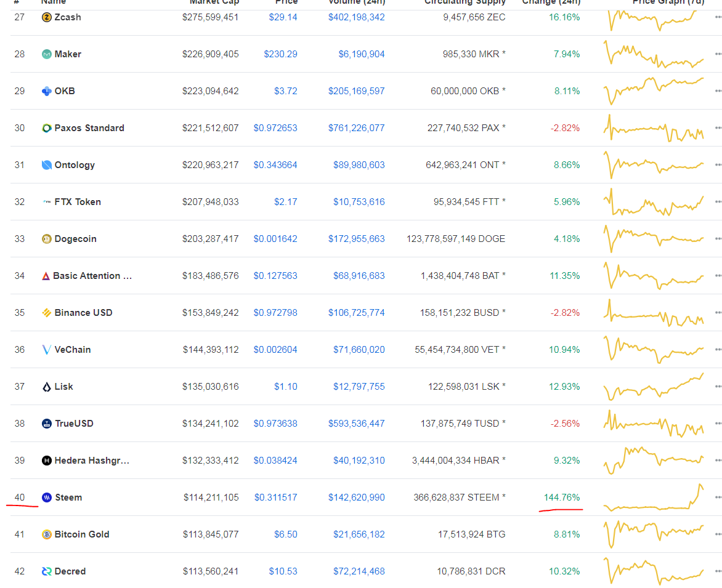View the Hedera Hashgraph 7-day price graph
Image resolution: width=722 pixels, height=588 pixels.
(654, 461)
